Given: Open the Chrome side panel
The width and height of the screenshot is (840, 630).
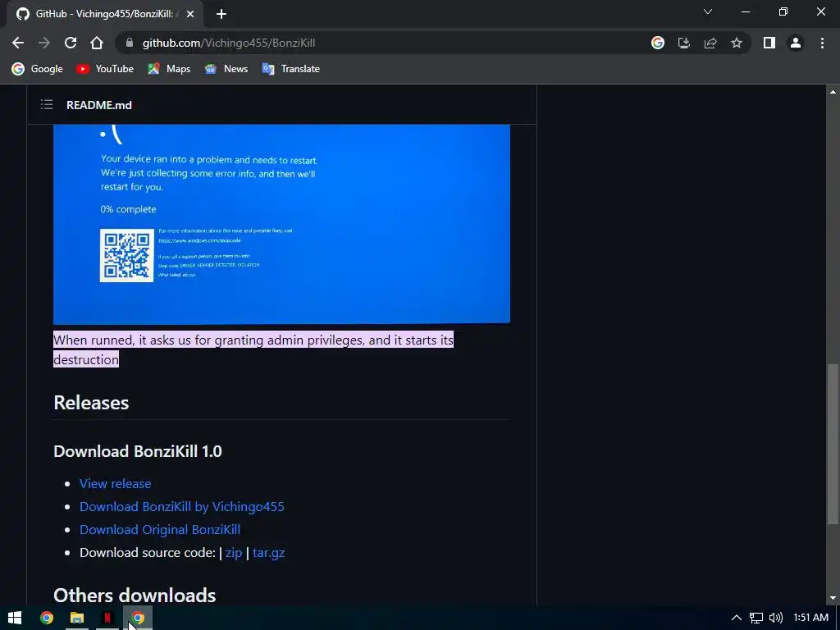Looking at the screenshot, I should pos(769,43).
